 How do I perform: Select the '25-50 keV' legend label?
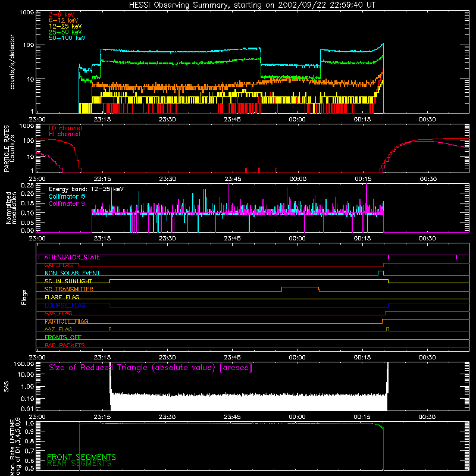click(x=65, y=32)
